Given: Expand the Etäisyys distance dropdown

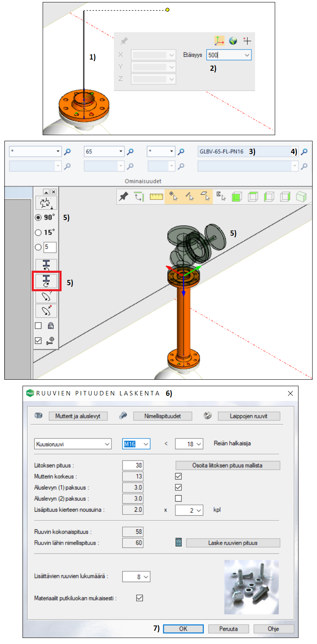Looking at the screenshot, I should point(247,55).
